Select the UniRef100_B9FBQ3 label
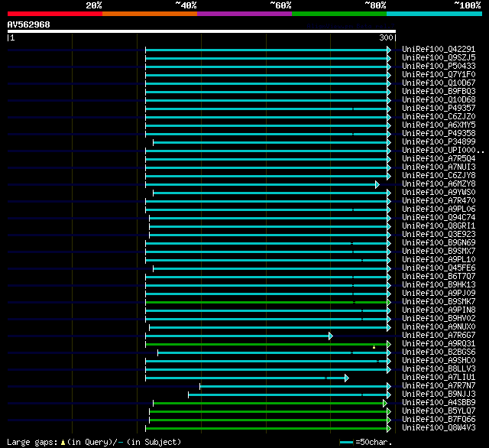489x448 pixels. pos(439,92)
